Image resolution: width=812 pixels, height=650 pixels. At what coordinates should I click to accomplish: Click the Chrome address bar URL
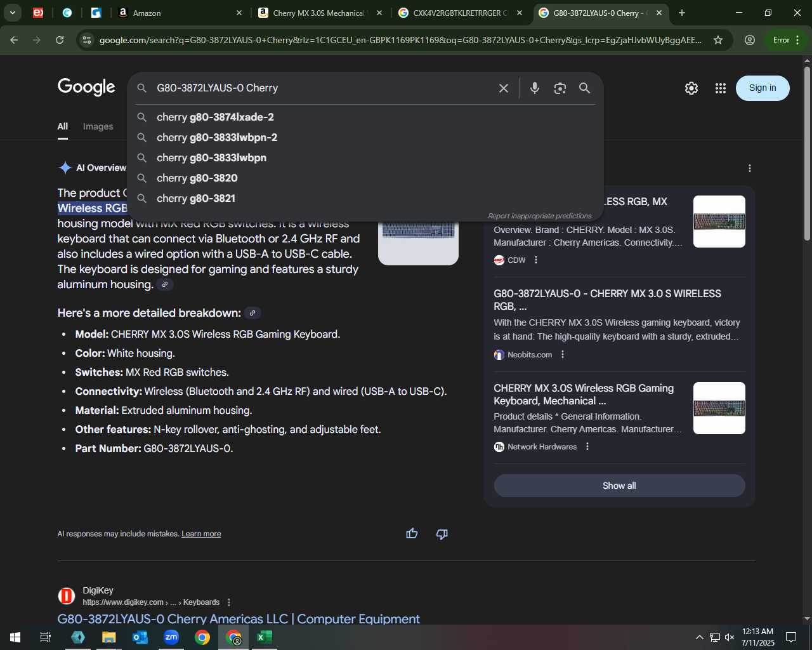tap(400, 40)
